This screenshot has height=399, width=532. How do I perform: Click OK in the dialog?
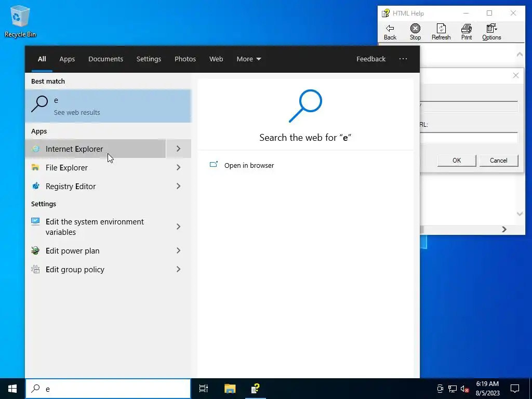pyautogui.click(x=457, y=161)
